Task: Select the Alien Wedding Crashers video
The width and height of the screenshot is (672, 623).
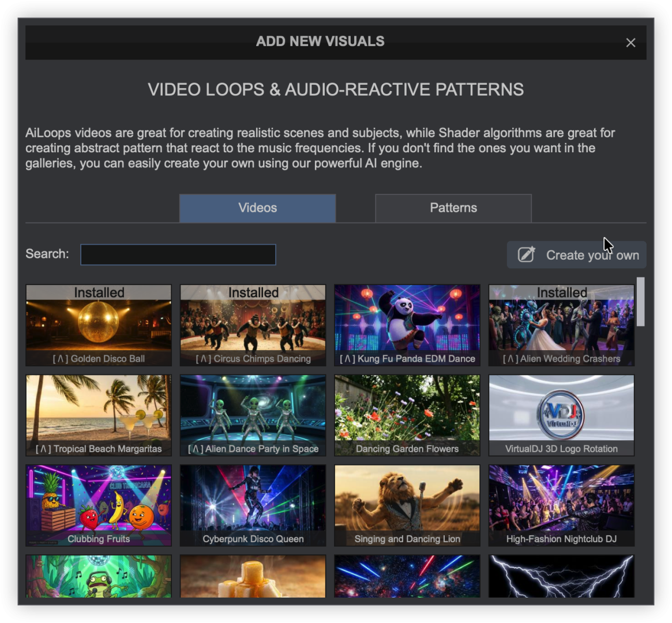Action: point(561,325)
